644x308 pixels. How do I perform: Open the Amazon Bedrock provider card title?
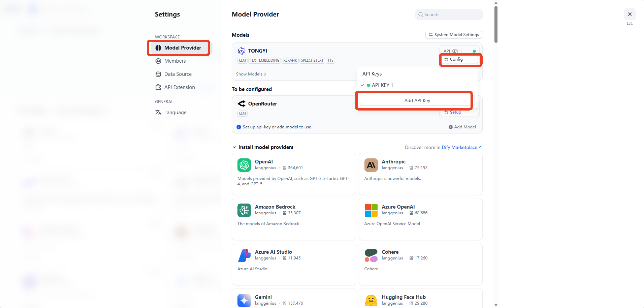275,207
